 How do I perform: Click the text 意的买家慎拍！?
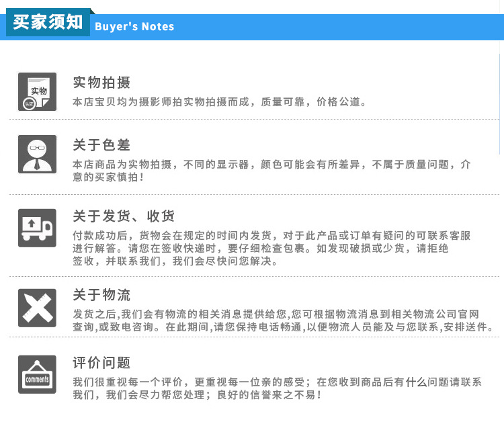(108, 177)
